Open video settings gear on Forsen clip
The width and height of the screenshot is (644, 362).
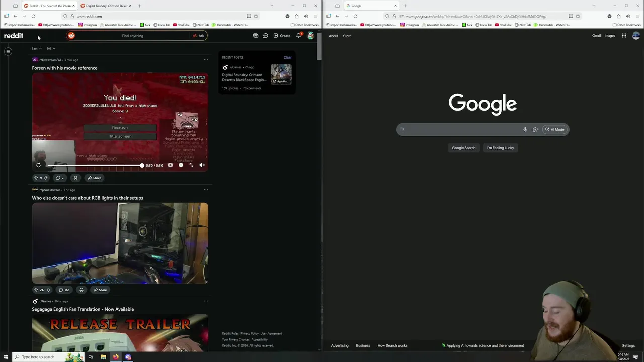point(181,165)
